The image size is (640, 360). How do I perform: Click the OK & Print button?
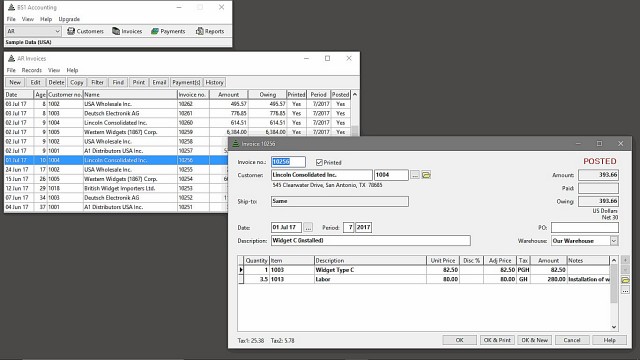(497, 340)
